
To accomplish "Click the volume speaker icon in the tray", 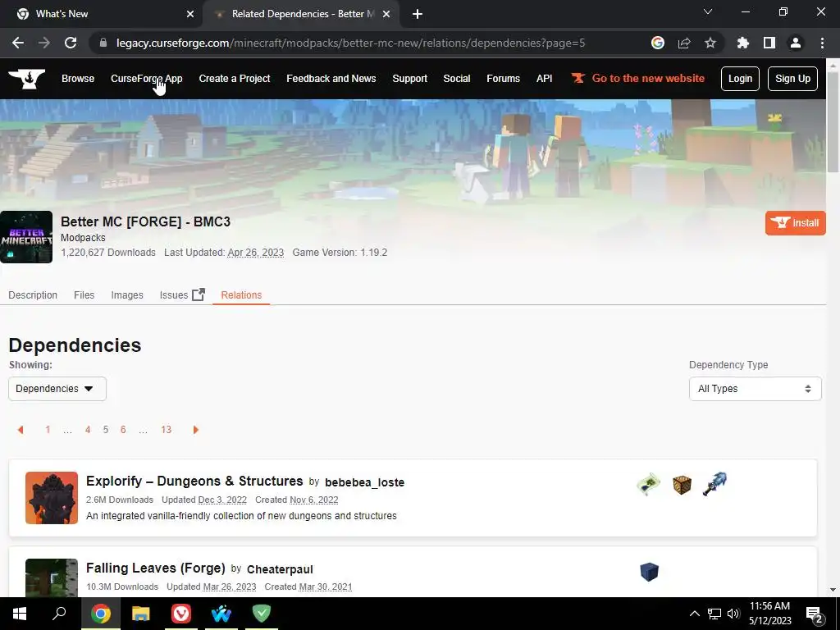I will coord(734,614).
